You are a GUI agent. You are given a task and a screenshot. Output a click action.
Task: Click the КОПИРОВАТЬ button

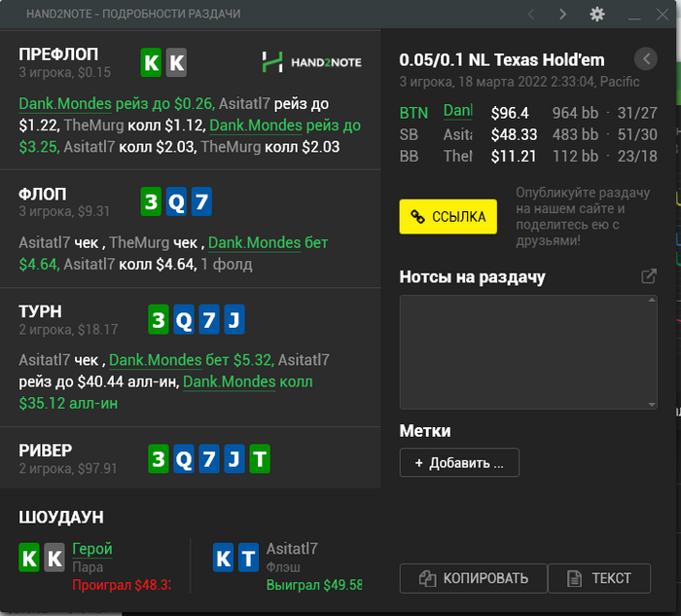474,578
